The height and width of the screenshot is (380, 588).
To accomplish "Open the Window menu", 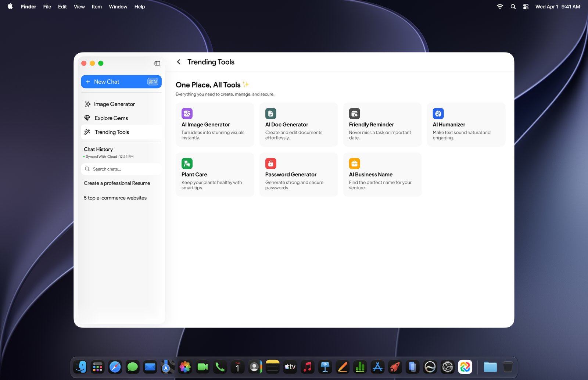I will click(118, 7).
